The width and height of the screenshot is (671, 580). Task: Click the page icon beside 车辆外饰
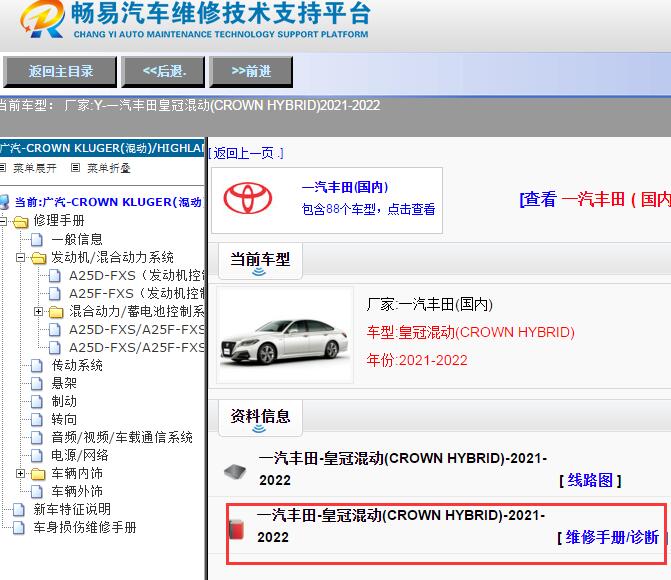(37, 491)
